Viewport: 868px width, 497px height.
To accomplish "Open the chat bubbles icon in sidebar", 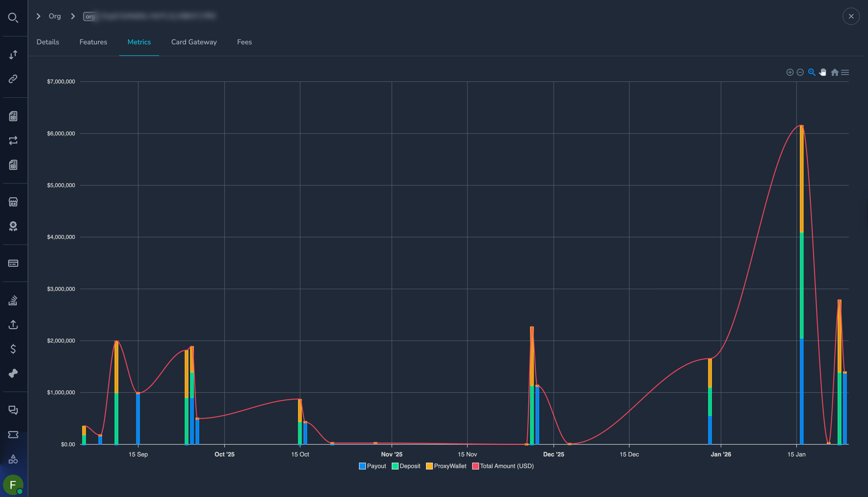I will pos(13,410).
